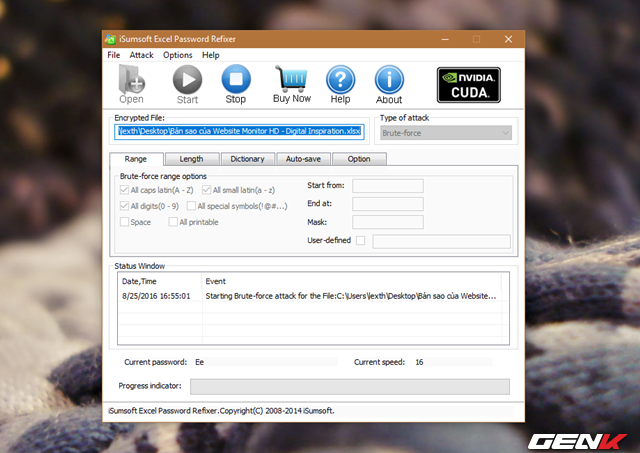
Task: Switch to the Auto-save tab
Action: click(x=303, y=159)
